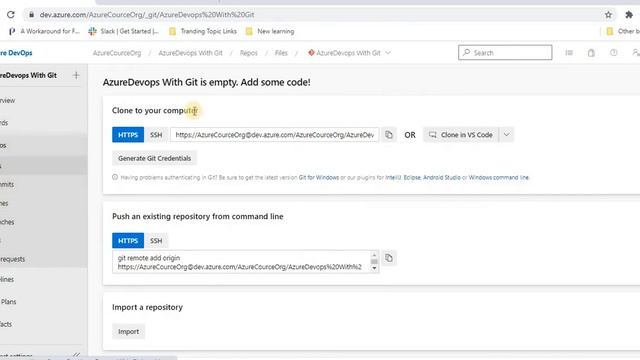The width and height of the screenshot is (640, 360).
Task: Click the git remote add origin command box
Action: click(242, 262)
